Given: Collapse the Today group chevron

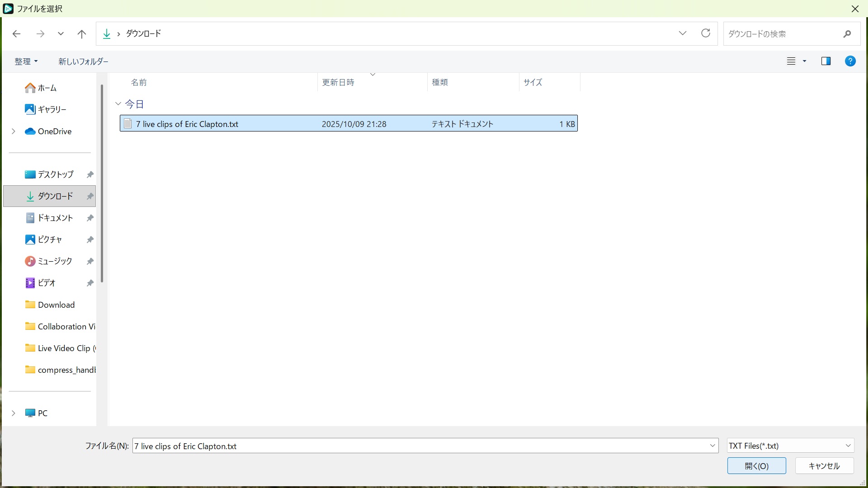Looking at the screenshot, I should pos(118,104).
